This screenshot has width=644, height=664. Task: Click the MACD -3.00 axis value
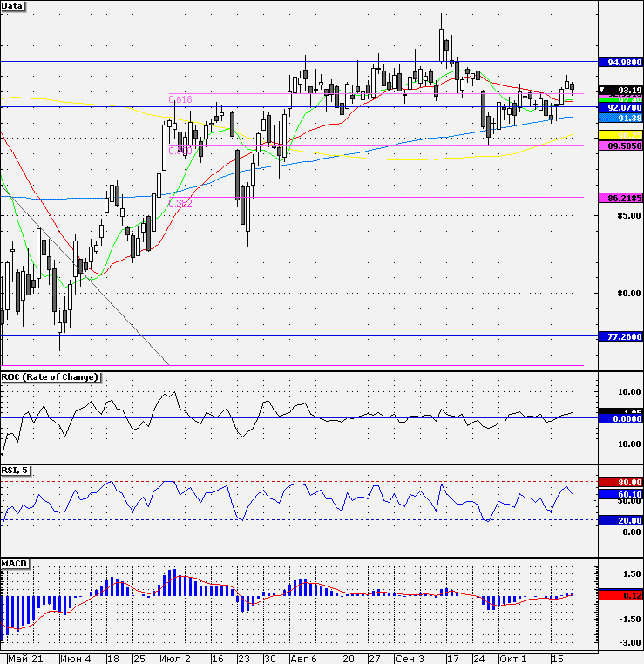pos(629,643)
